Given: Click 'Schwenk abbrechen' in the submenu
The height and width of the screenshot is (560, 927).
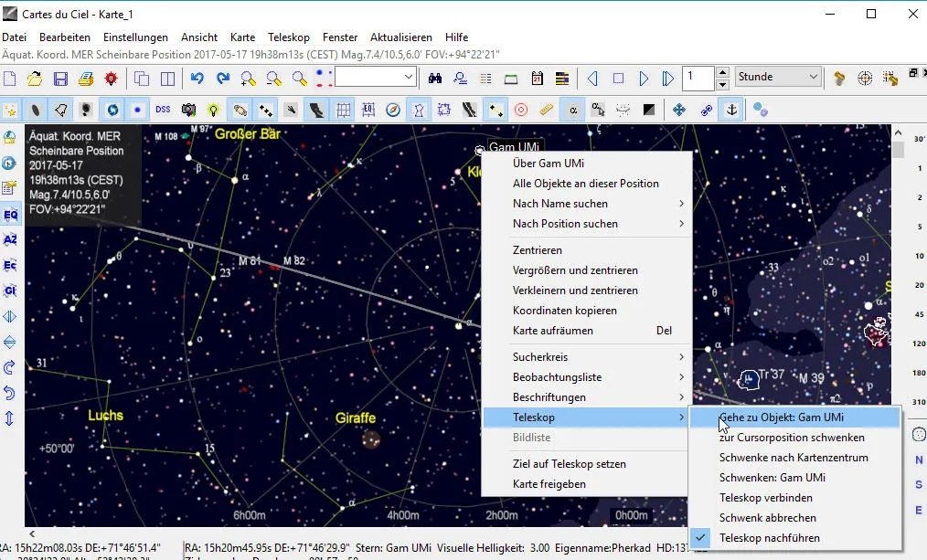Looking at the screenshot, I should click(x=766, y=518).
